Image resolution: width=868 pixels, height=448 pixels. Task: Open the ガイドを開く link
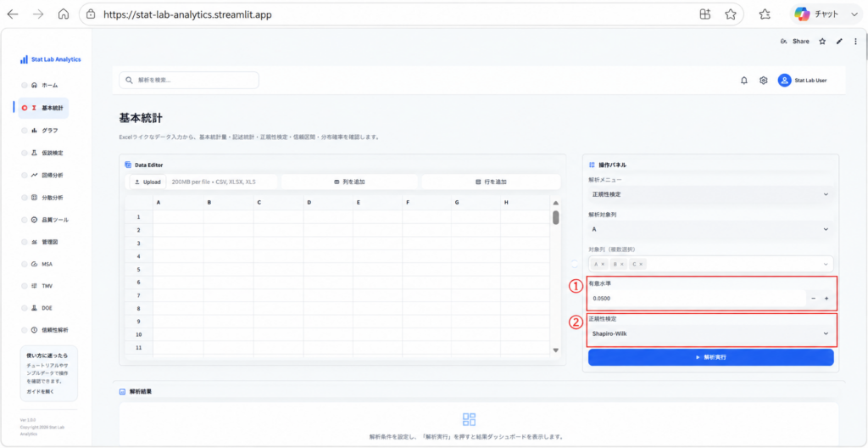(39, 392)
